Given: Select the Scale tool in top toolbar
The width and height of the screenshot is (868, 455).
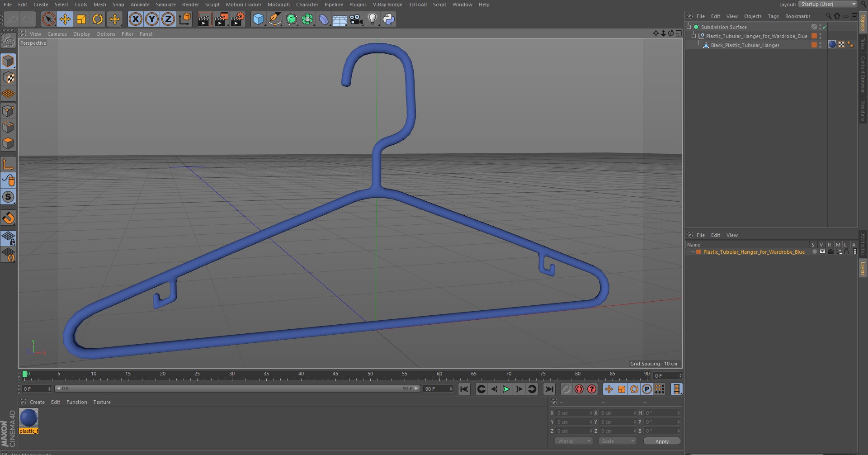Looking at the screenshot, I should click(x=81, y=19).
